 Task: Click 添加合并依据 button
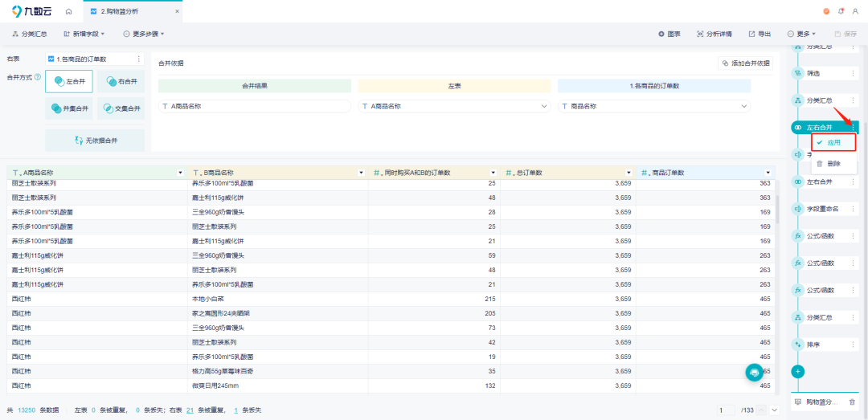[x=746, y=63]
